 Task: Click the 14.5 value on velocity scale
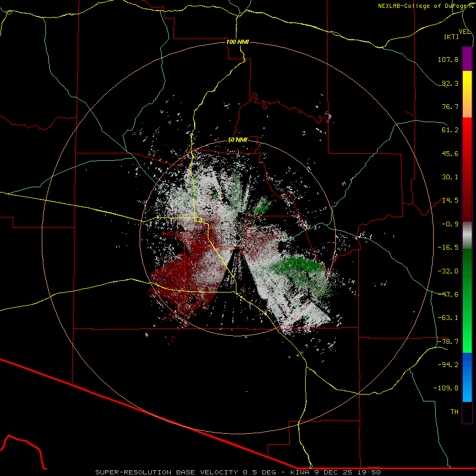(450, 200)
